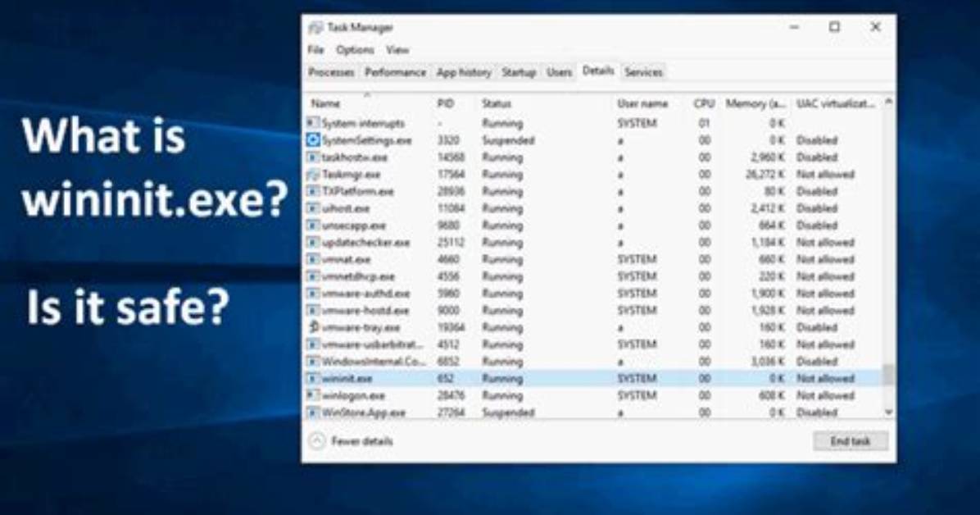This screenshot has height=515, width=980.
Task: Switch to the Startup tab
Action: (519, 72)
